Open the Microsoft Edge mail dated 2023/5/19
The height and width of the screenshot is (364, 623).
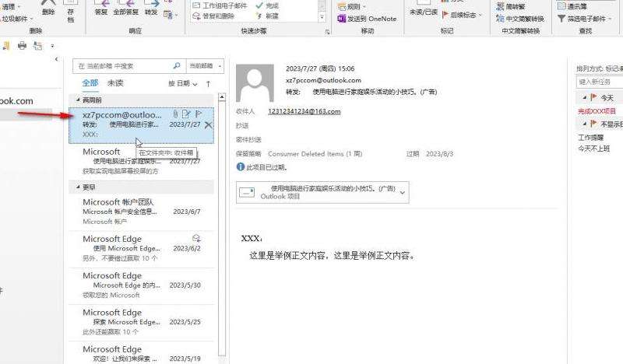pyautogui.click(x=142, y=353)
